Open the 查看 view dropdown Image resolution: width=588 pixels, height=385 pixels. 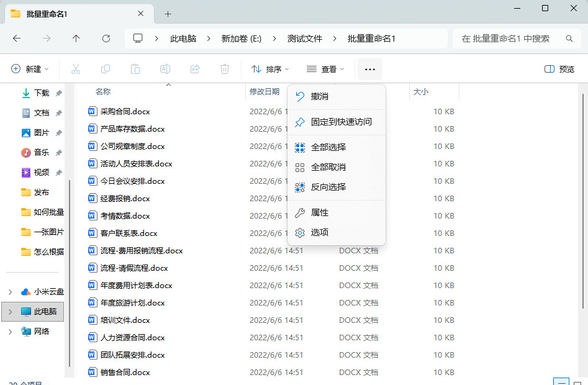pyautogui.click(x=325, y=69)
